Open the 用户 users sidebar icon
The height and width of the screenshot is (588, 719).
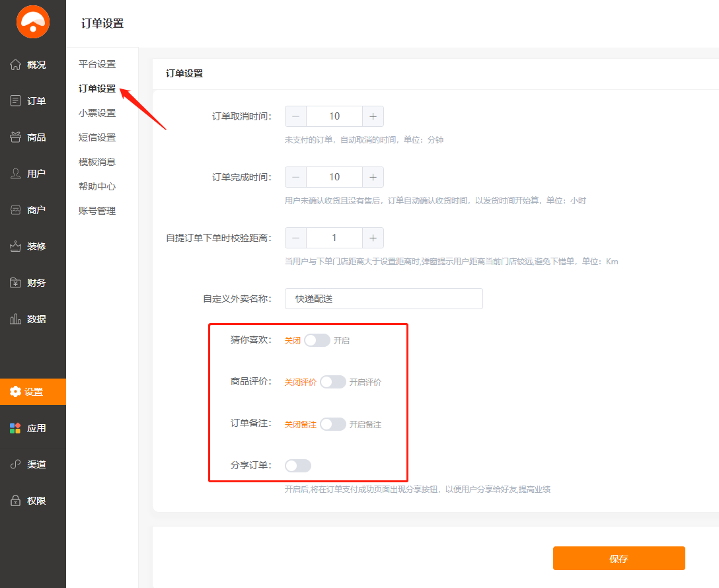click(x=16, y=174)
